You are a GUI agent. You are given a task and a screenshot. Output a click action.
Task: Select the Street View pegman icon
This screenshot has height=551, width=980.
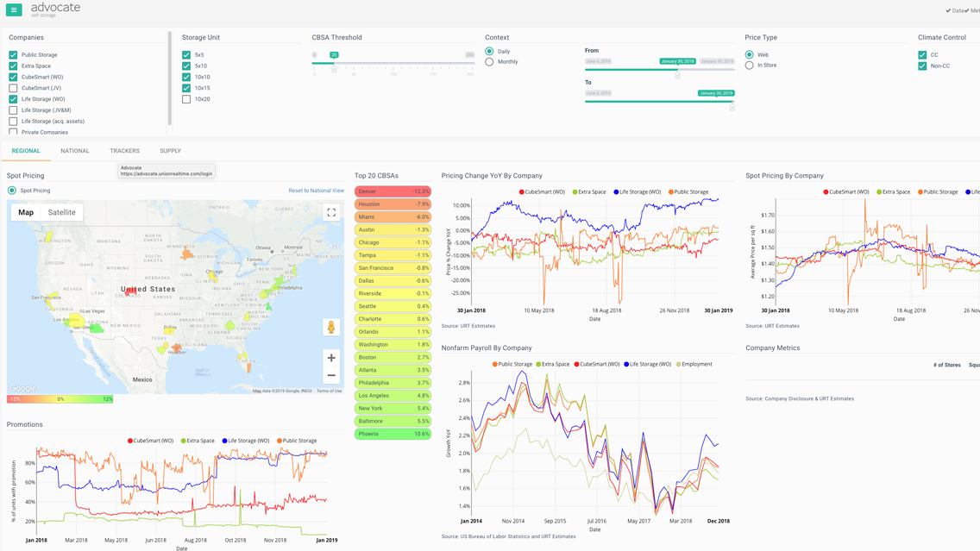pos(331,327)
